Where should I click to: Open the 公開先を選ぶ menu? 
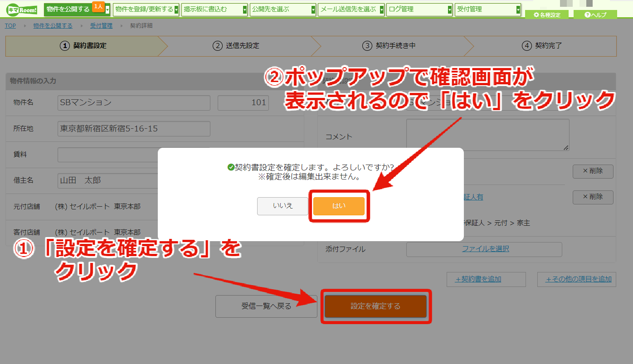coord(282,9)
